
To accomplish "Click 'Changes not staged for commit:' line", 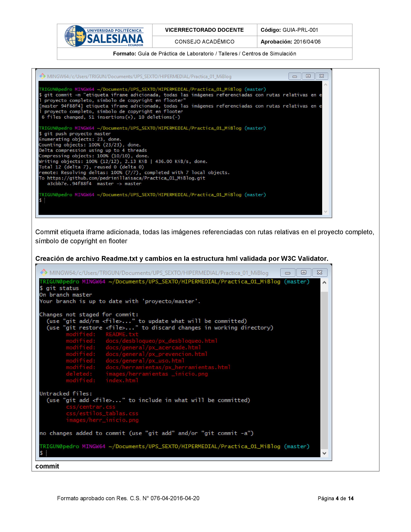I will (89, 315).
